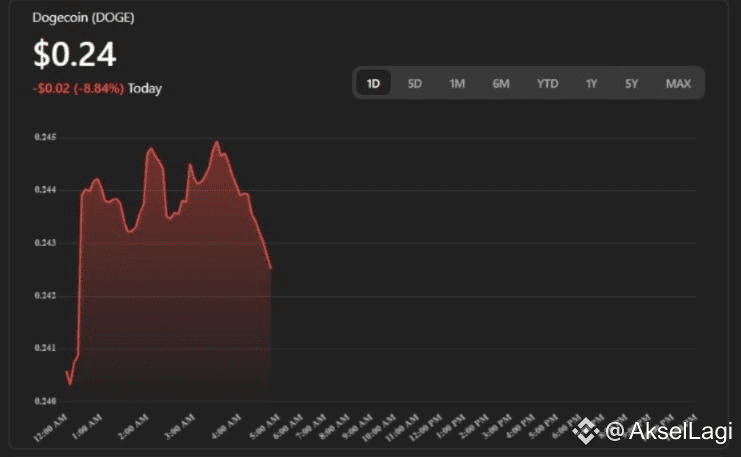Open the 5Y chart view
The height and width of the screenshot is (457, 741).
[631, 84]
